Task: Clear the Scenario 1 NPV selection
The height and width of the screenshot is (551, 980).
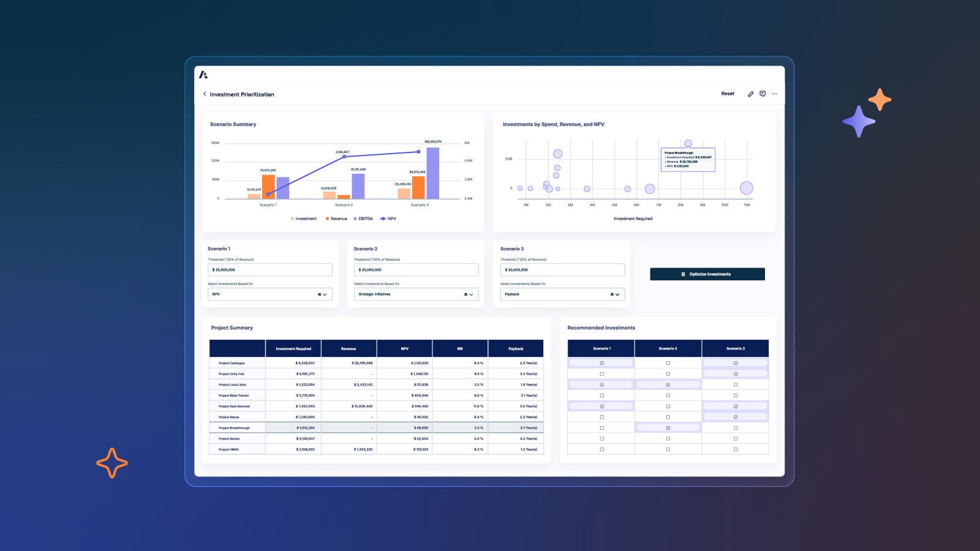Action: click(319, 294)
